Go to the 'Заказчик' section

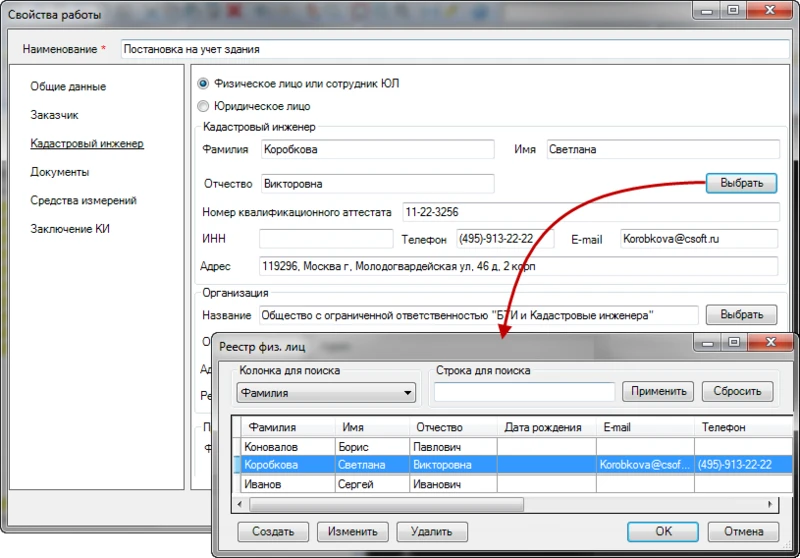[54, 115]
